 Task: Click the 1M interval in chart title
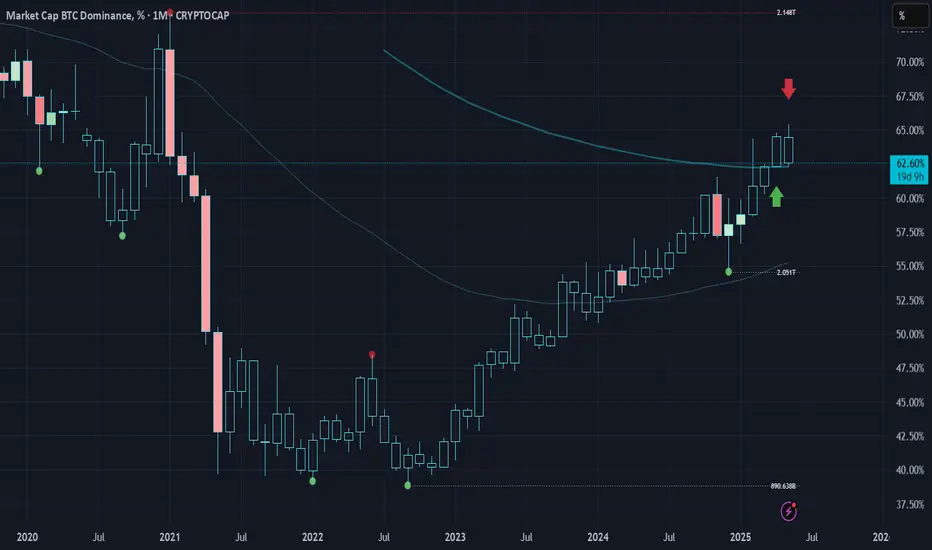(160, 15)
